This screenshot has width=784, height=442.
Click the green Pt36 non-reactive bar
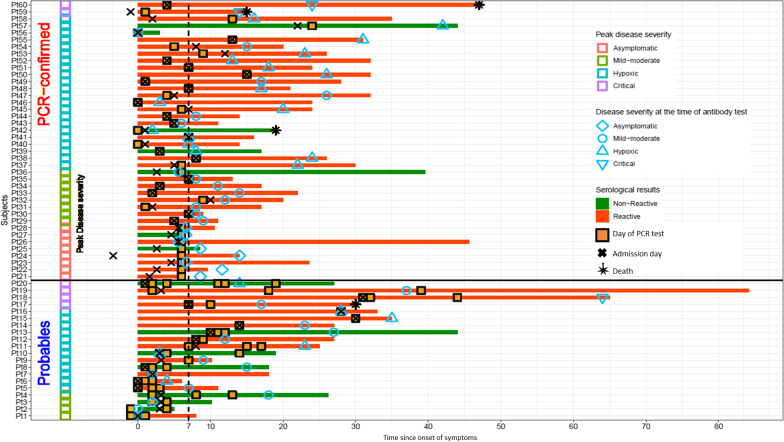[x=282, y=172]
